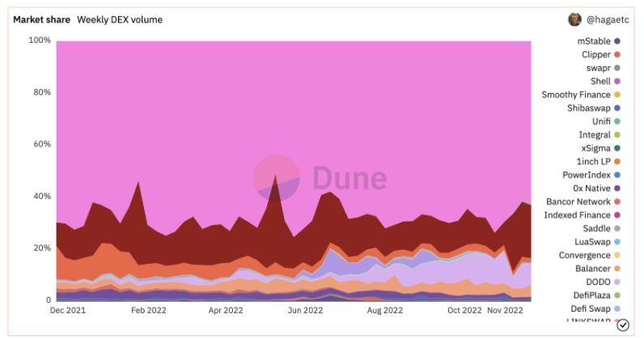Click the 40% y-axis label
Screen dimensions: 644x340
42,196
